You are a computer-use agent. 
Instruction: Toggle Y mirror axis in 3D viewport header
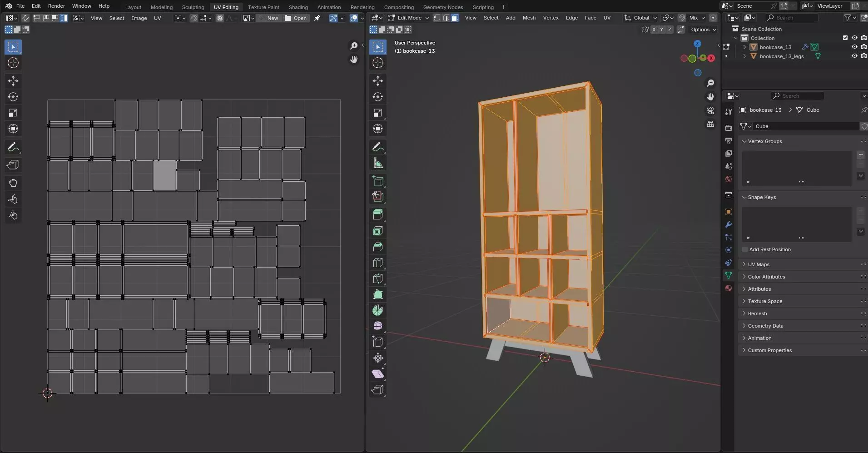click(x=662, y=30)
